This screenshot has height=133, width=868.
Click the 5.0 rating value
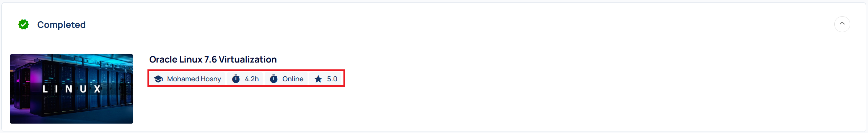coord(332,79)
